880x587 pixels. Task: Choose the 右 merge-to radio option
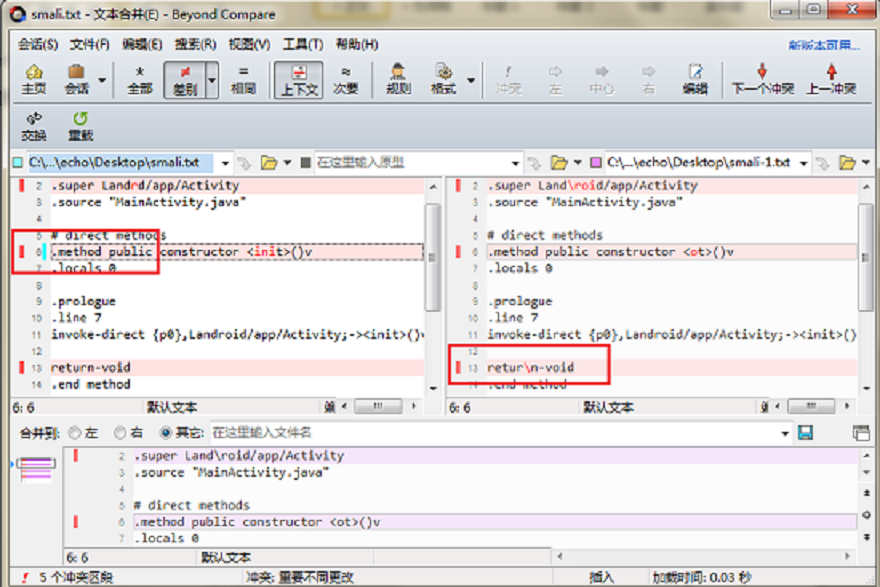coord(120,433)
